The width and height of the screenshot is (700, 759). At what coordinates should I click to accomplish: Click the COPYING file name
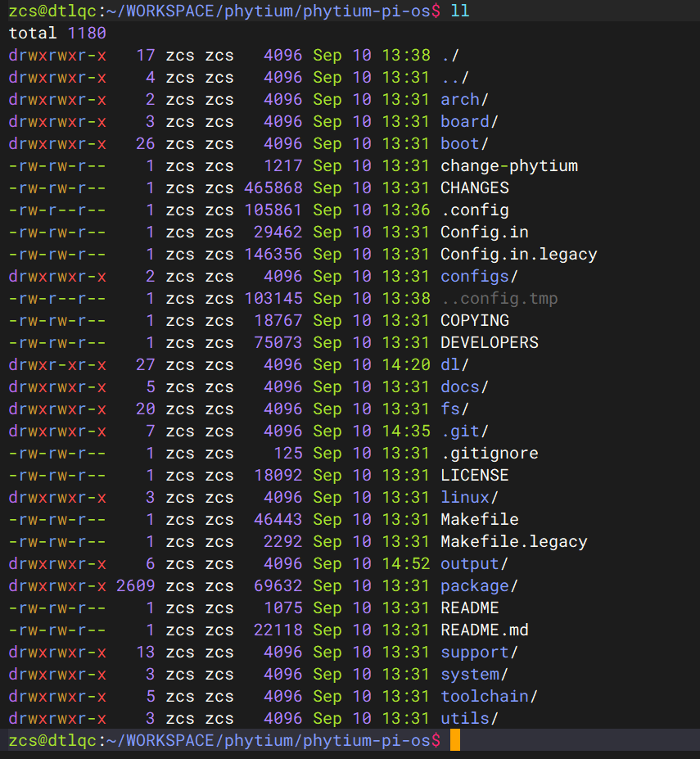click(475, 320)
